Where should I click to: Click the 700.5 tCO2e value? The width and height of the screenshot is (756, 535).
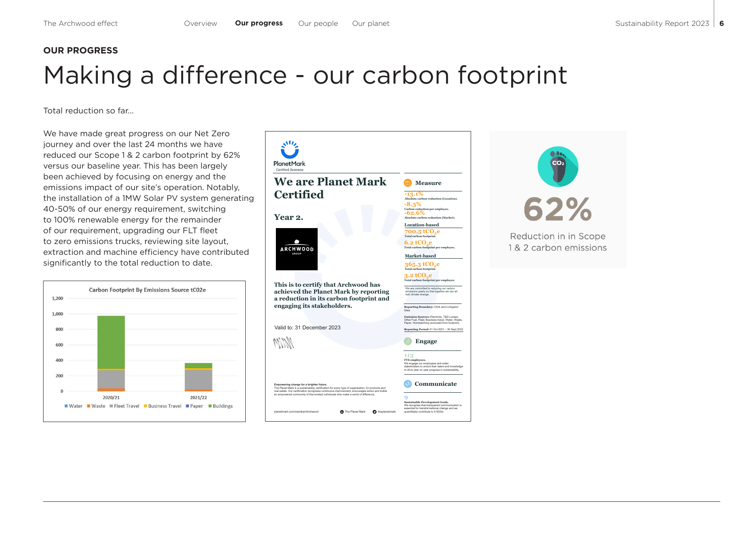422,232
